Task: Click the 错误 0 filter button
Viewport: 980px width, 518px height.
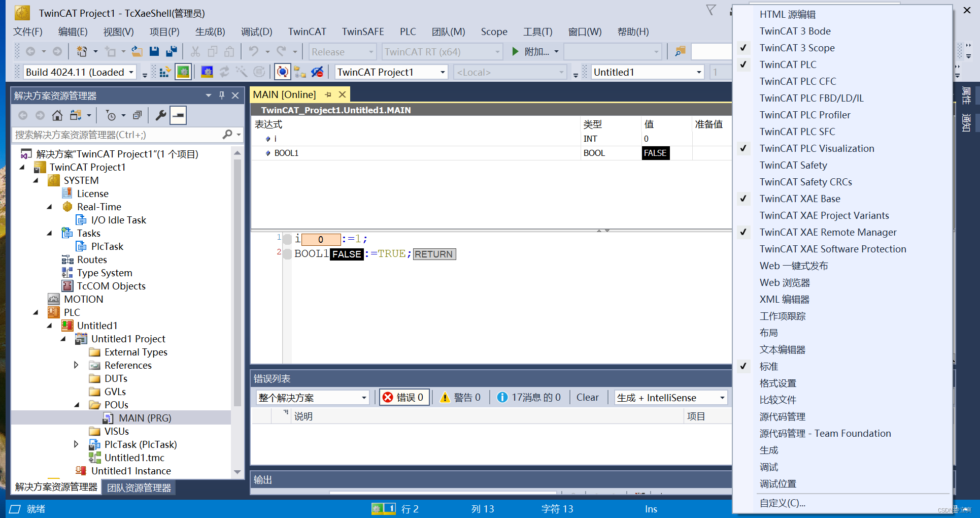Action: 404,397
